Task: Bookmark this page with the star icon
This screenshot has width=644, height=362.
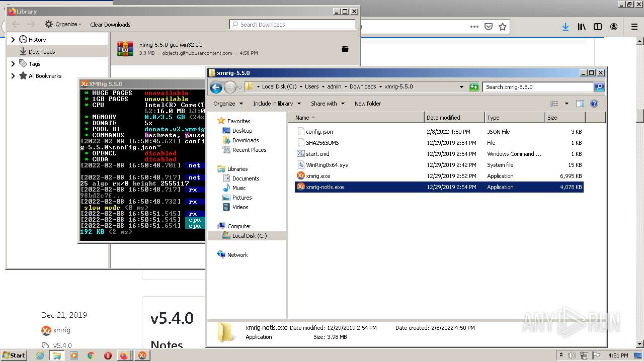Action: coord(502,27)
